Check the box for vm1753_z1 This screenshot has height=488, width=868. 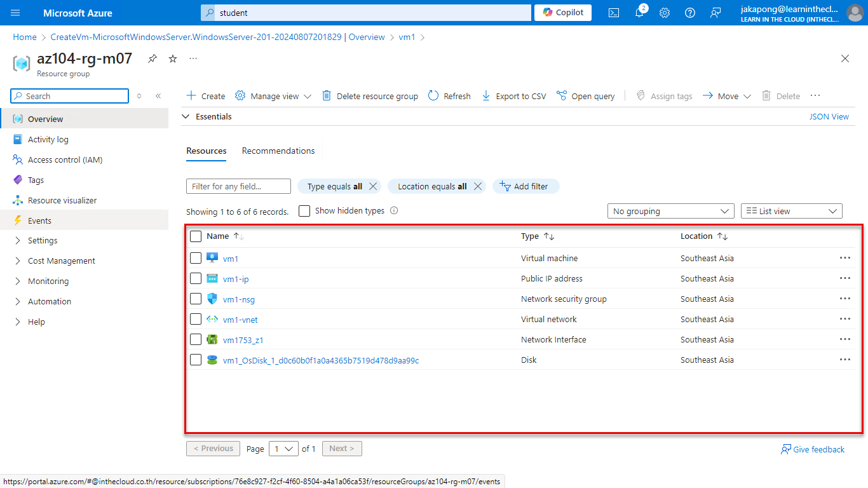pos(196,339)
